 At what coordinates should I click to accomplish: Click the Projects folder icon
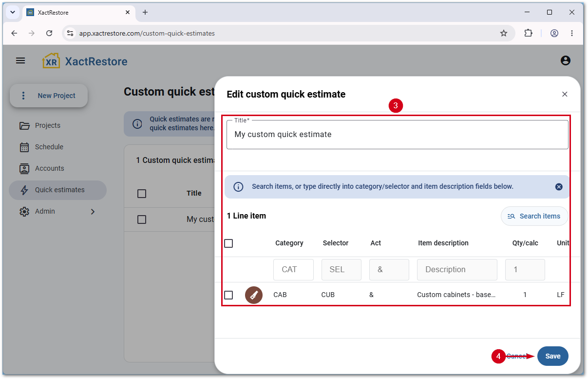coord(24,125)
